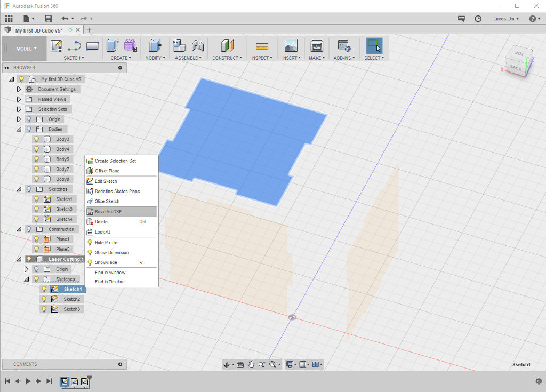Click the ViewCube orientation widget
Viewport: 546px width, 392px height.
pyautogui.click(x=518, y=61)
